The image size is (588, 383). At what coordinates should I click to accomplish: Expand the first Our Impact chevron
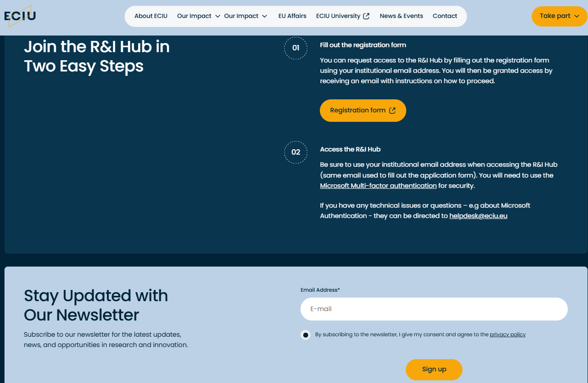218,16
